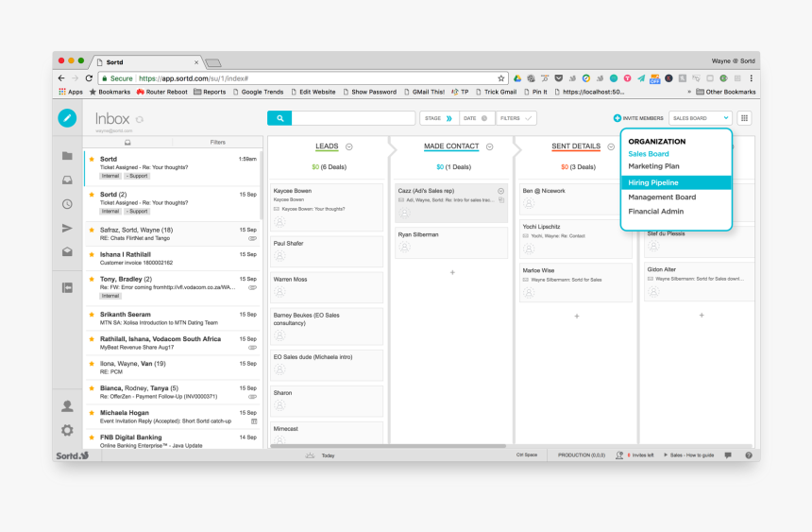812x532 pixels.
Task: Toggle star on Safraz, Sortd, Wayne email
Action: pyautogui.click(x=92, y=230)
